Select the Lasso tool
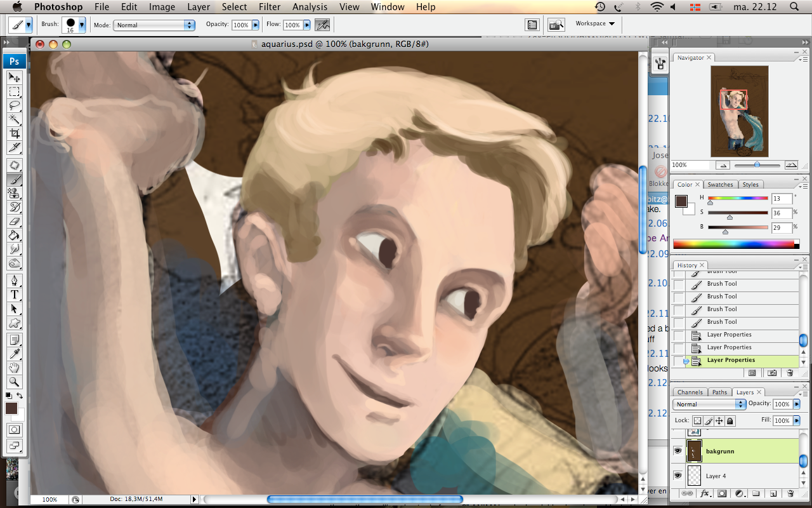Image resolution: width=812 pixels, height=508 pixels. [x=15, y=105]
